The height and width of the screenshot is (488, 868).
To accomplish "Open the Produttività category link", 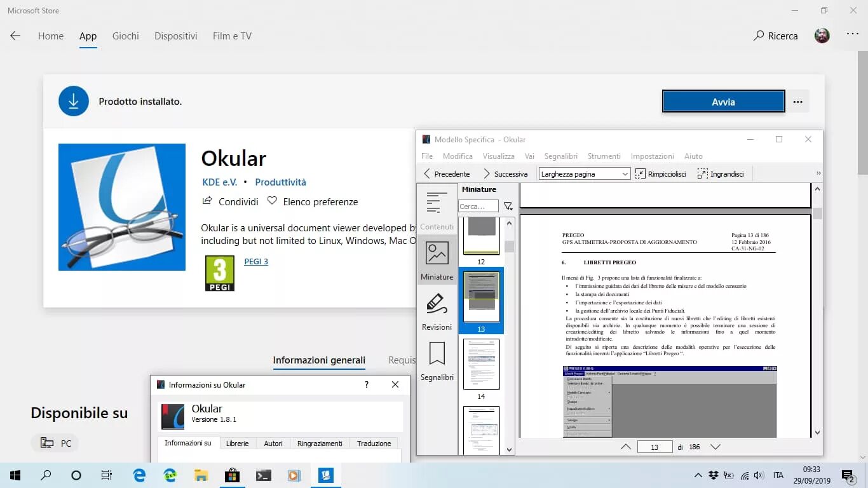I will [x=280, y=182].
